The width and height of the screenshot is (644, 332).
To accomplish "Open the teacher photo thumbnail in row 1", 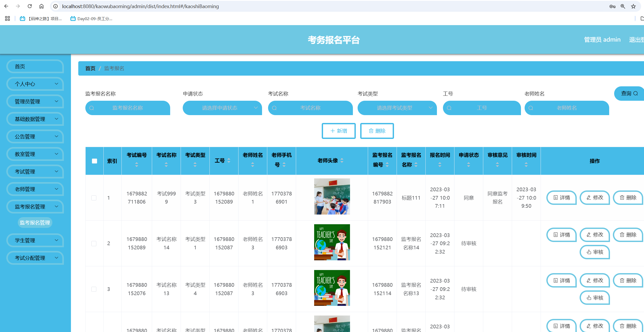I will (332, 196).
